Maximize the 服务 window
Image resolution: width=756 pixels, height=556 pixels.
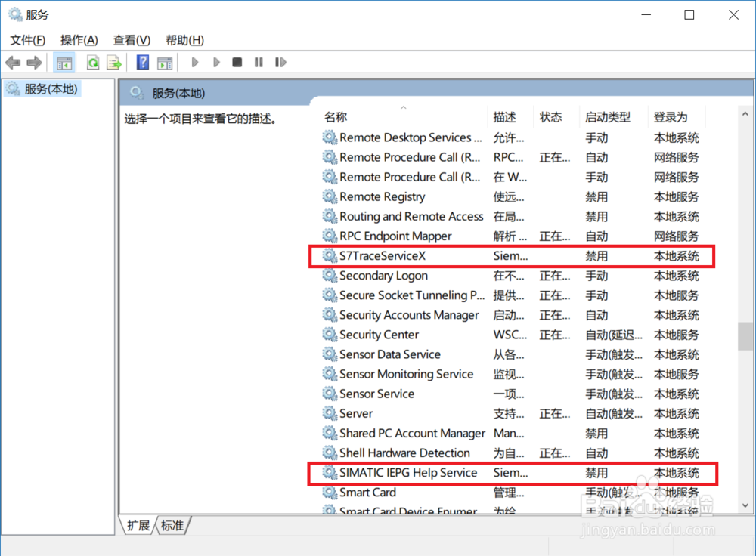click(689, 15)
